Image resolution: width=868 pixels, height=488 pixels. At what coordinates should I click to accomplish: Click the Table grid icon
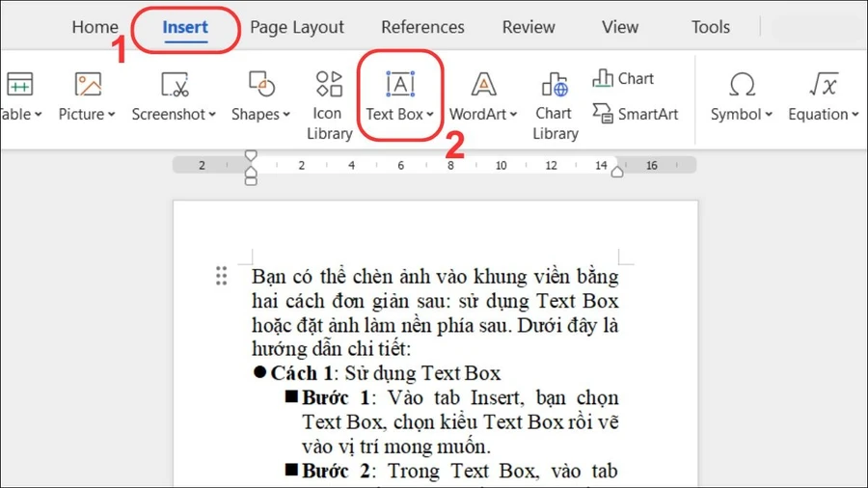[x=20, y=84]
